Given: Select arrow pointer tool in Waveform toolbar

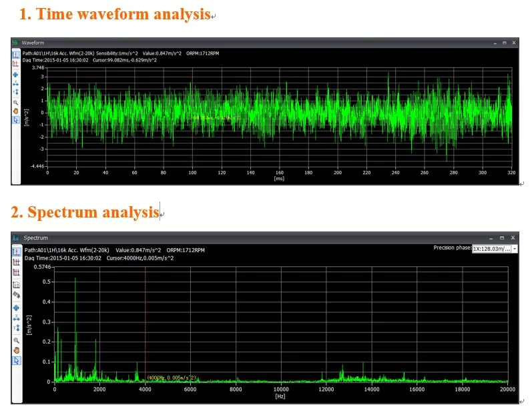Looking at the screenshot, I should click(16, 121).
